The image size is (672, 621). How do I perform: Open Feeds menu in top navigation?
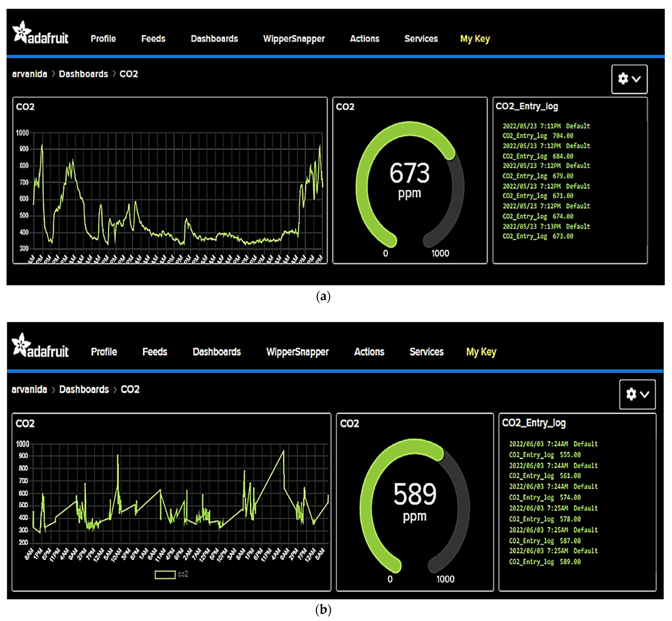click(153, 39)
